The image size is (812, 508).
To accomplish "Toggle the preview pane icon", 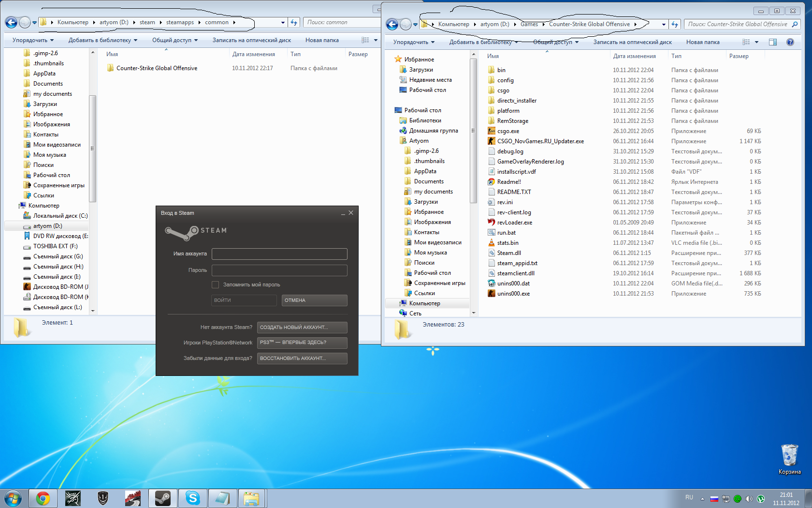I will pos(773,42).
